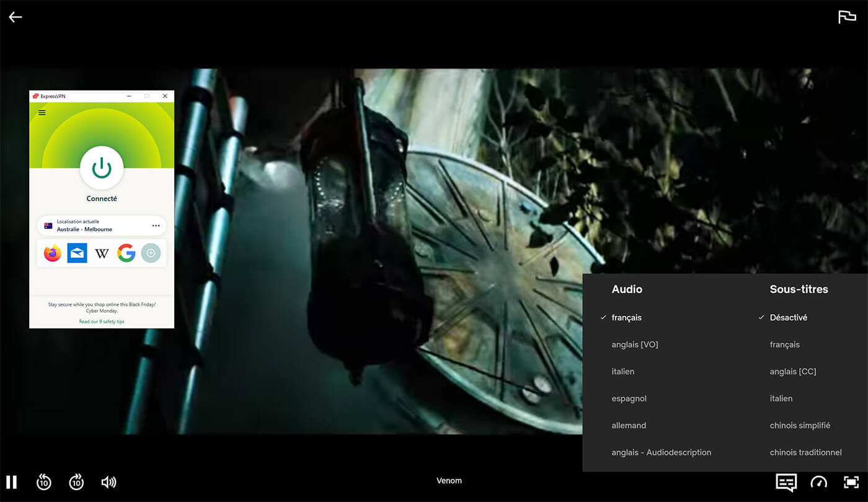The width and height of the screenshot is (868, 502).
Task: Minimize the ExpressVPN window
Action: tap(129, 96)
